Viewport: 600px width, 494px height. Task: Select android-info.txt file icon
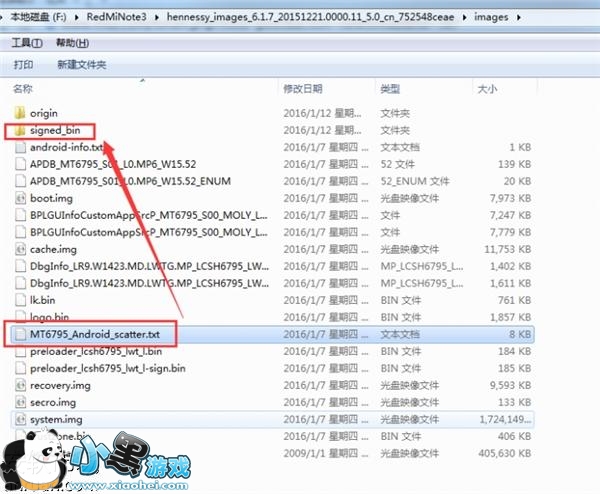click(20, 147)
